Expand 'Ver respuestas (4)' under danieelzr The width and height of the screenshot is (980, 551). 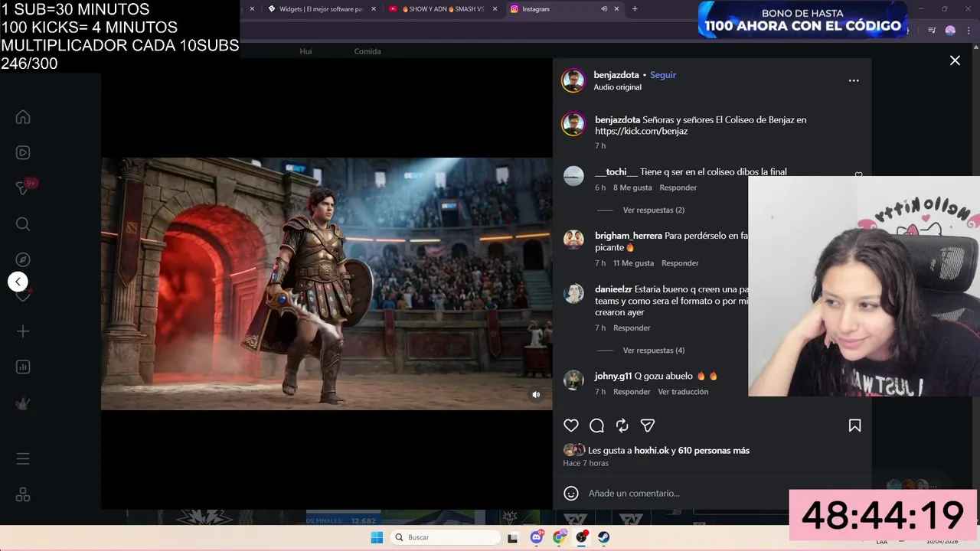pos(654,350)
